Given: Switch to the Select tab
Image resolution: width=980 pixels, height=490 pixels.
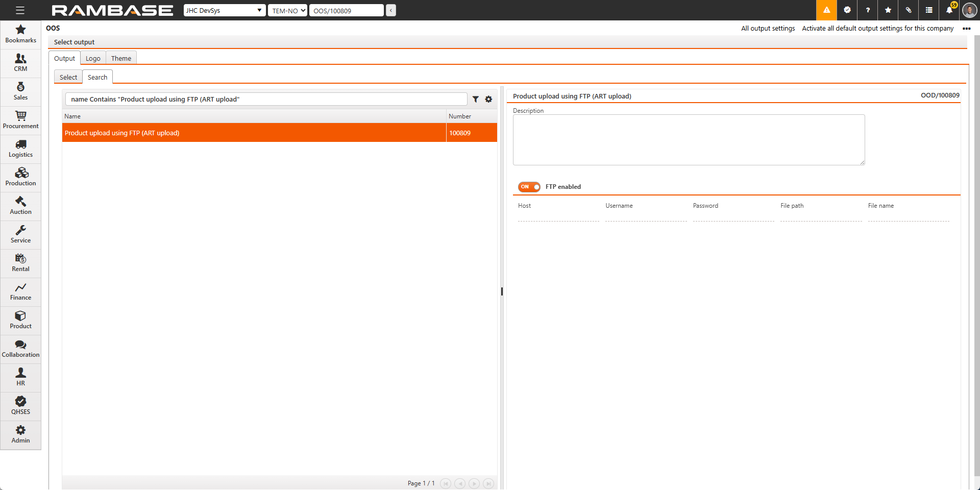Looking at the screenshot, I should click(68, 77).
